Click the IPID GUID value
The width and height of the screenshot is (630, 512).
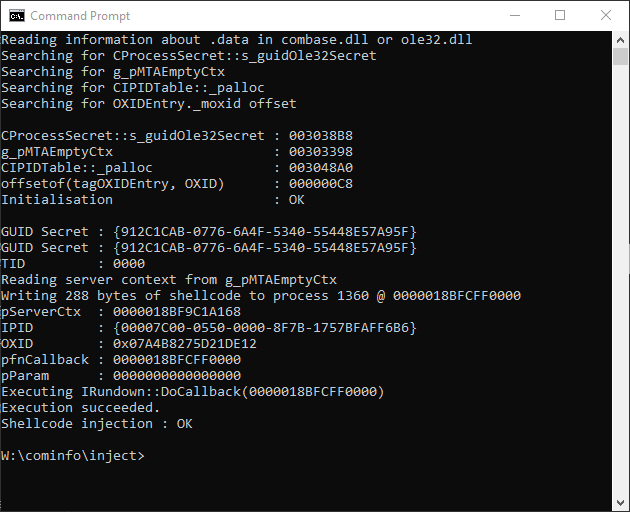[265, 328]
